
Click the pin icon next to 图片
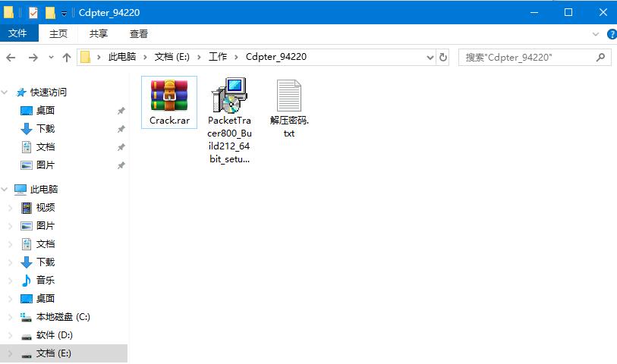pyautogui.click(x=121, y=165)
